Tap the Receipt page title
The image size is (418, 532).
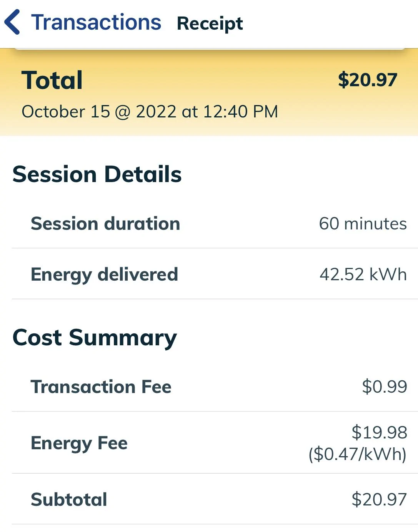coord(210,23)
